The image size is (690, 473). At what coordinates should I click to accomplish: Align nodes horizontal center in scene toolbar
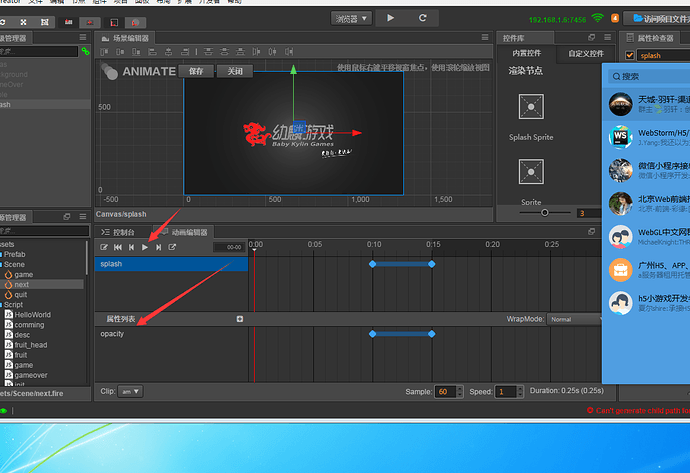(x=169, y=52)
